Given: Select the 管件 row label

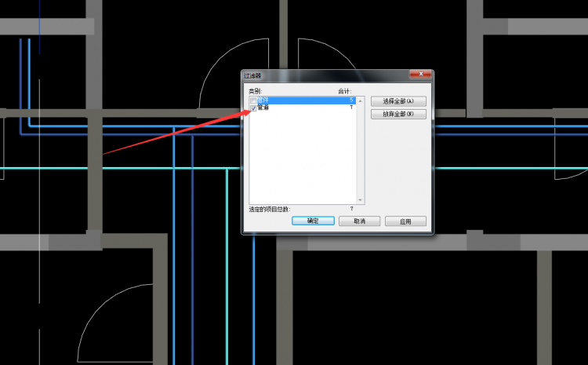Looking at the screenshot, I should [263, 100].
